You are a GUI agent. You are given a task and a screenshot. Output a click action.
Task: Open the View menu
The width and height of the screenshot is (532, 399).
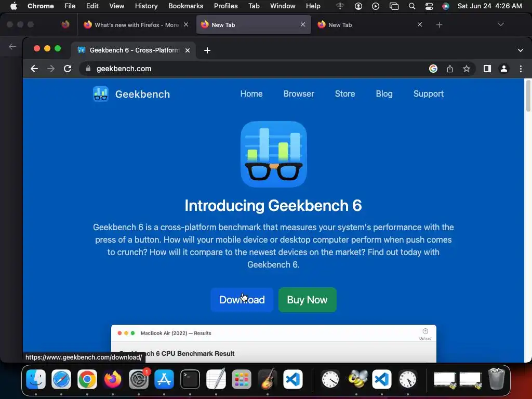coord(117,6)
